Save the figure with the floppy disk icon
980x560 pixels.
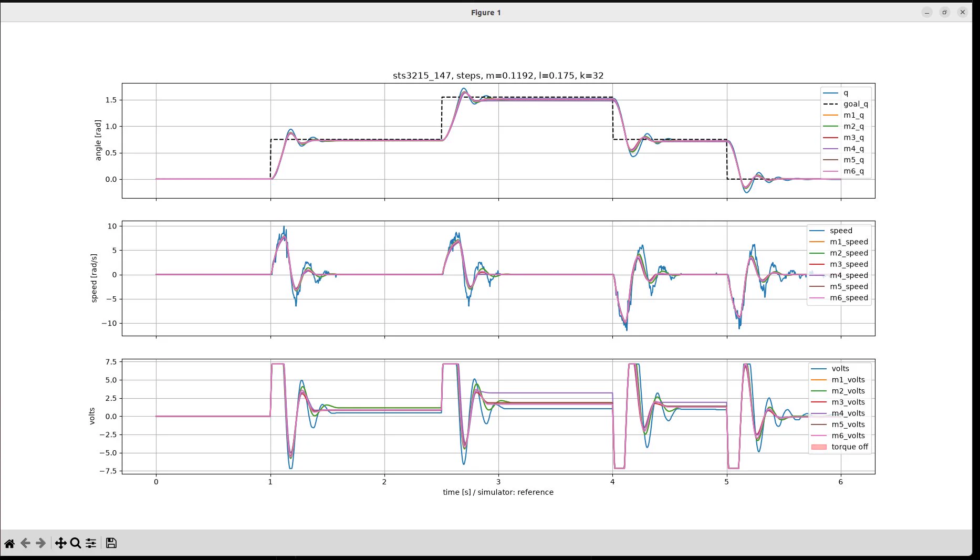pos(111,543)
